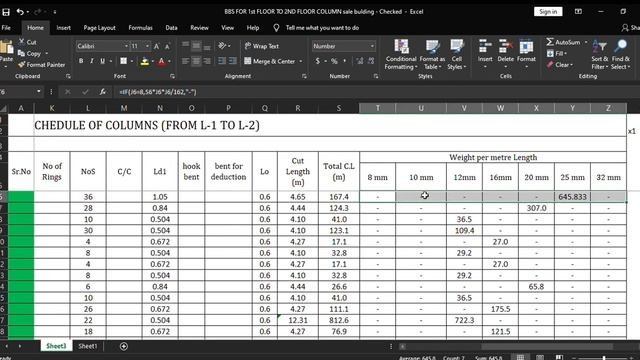This screenshot has width=640, height=360.
Task: Open Conditional Formatting menu
Action: pos(401,55)
